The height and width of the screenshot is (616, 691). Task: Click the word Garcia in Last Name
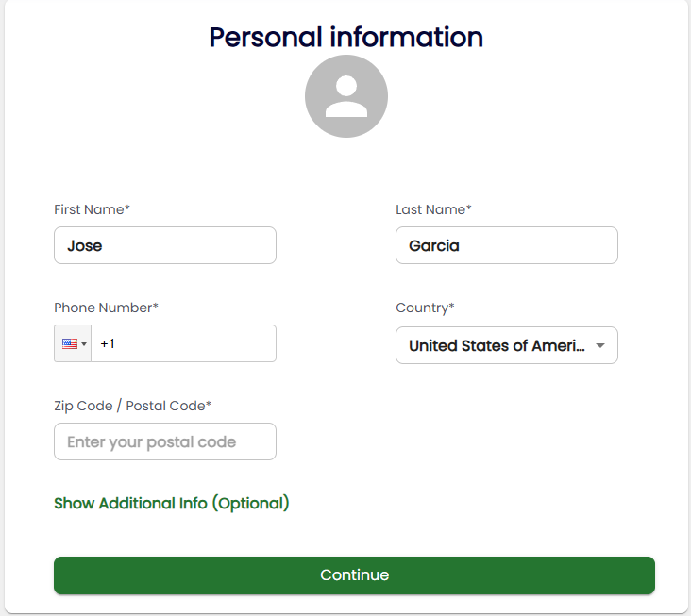pos(434,246)
